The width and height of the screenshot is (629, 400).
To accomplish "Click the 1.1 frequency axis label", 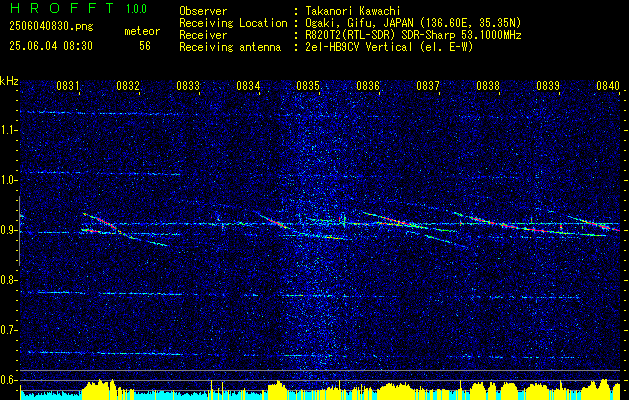I will (8, 130).
